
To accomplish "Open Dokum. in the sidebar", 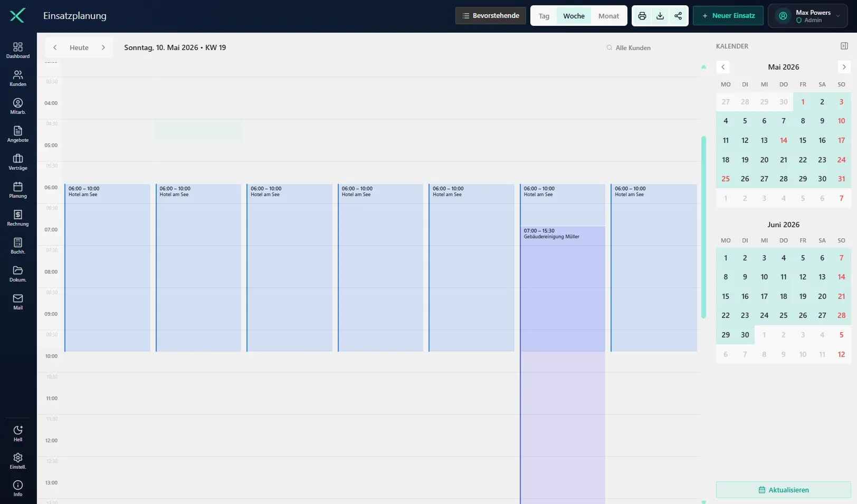I will (18, 274).
